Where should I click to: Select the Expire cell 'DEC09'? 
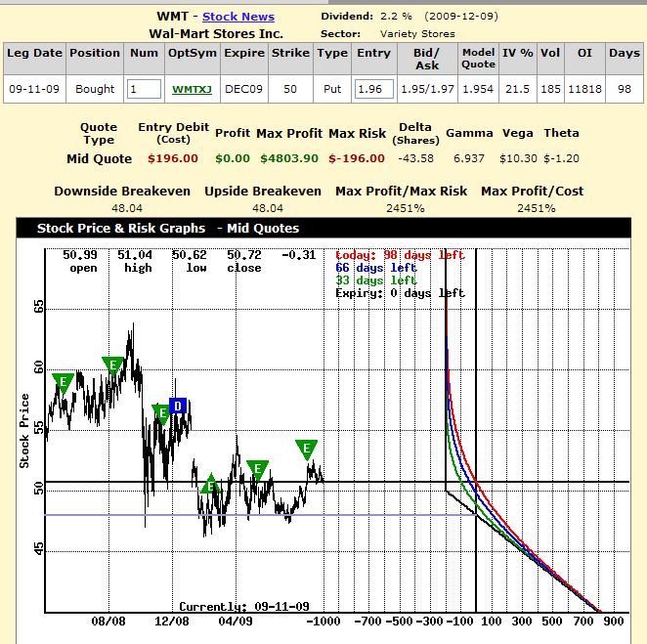(x=244, y=89)
